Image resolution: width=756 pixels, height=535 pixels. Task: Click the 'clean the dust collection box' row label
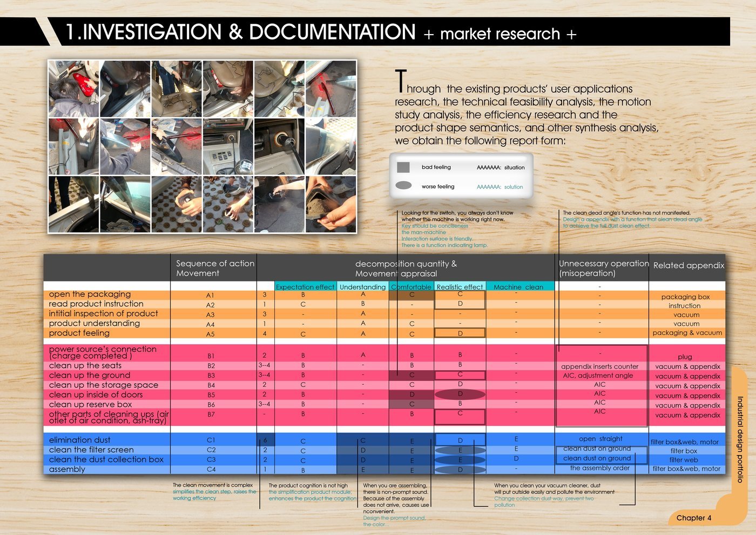pyautogui.click(x=106, y=459)
